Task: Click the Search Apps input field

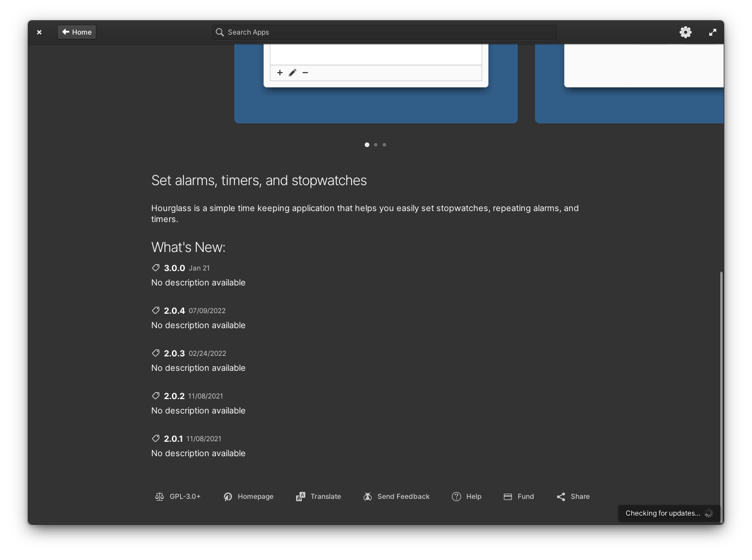Action: click(x=384, y=32)
